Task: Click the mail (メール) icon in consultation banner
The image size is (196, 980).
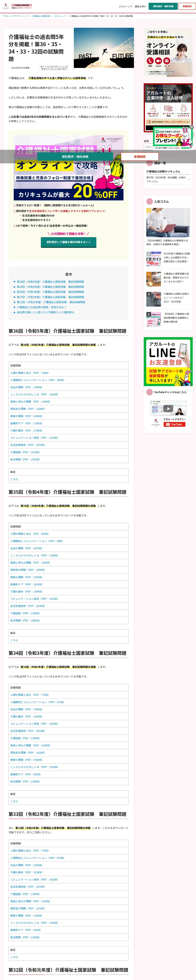Action: 167,61
